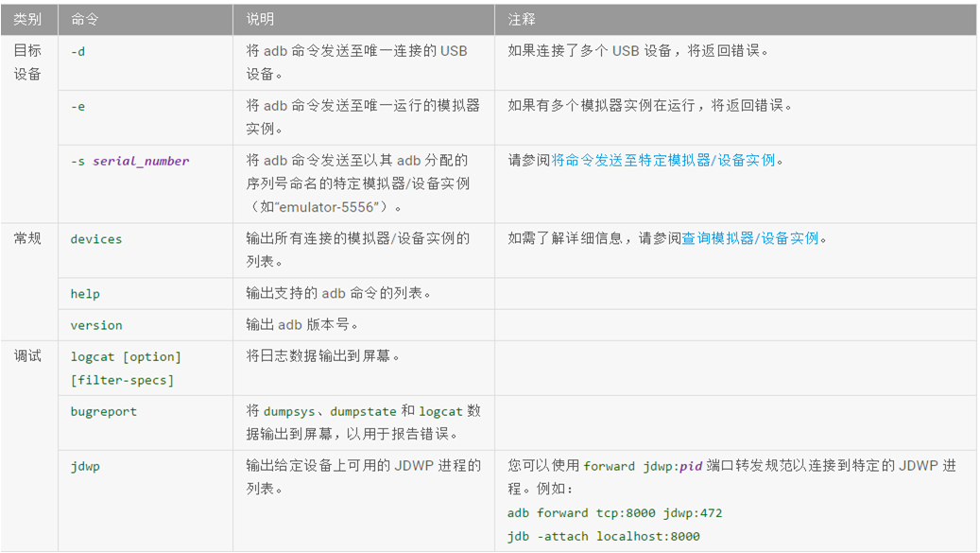980x553 pixels.
Task: Click the help command cell
Action: pos(83,293)
